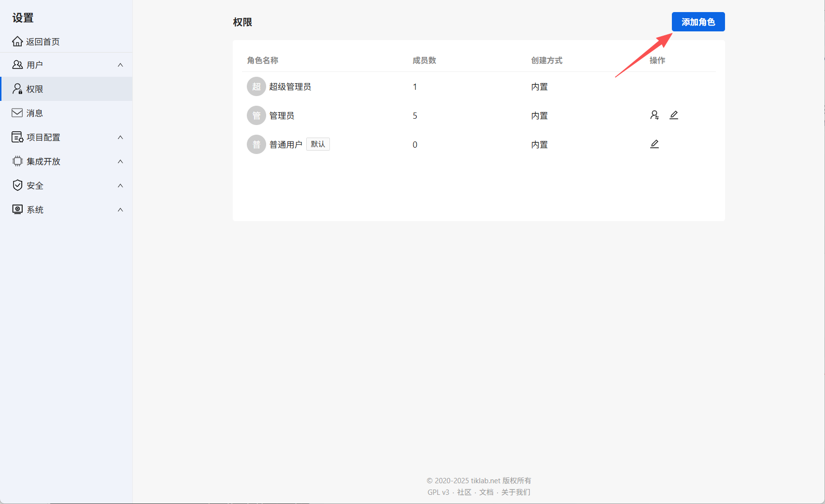Viewport: 825px width, 504px height.
Task: Open the 文档 footer link
Action: coord(486,492)
